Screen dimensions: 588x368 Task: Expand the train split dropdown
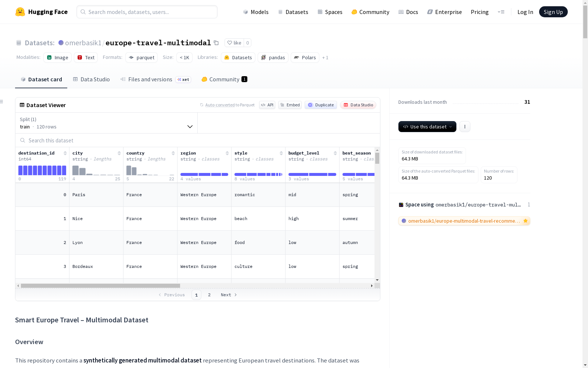[106, 123]
